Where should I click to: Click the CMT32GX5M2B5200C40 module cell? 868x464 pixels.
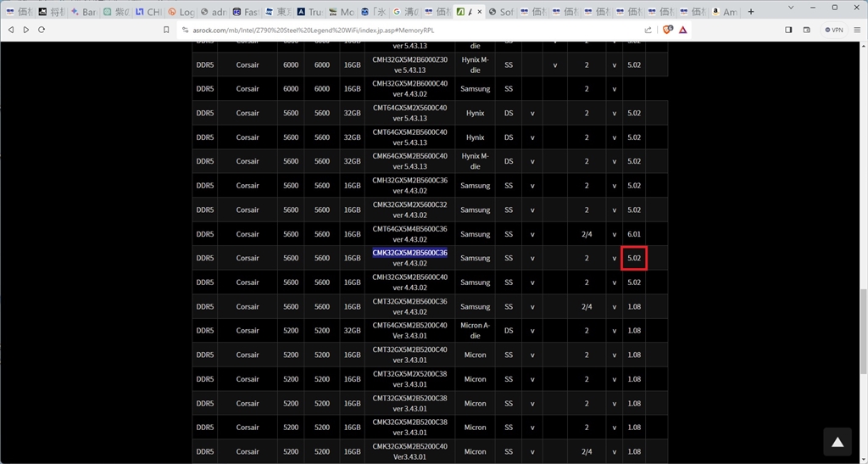[x=409, y=355]
